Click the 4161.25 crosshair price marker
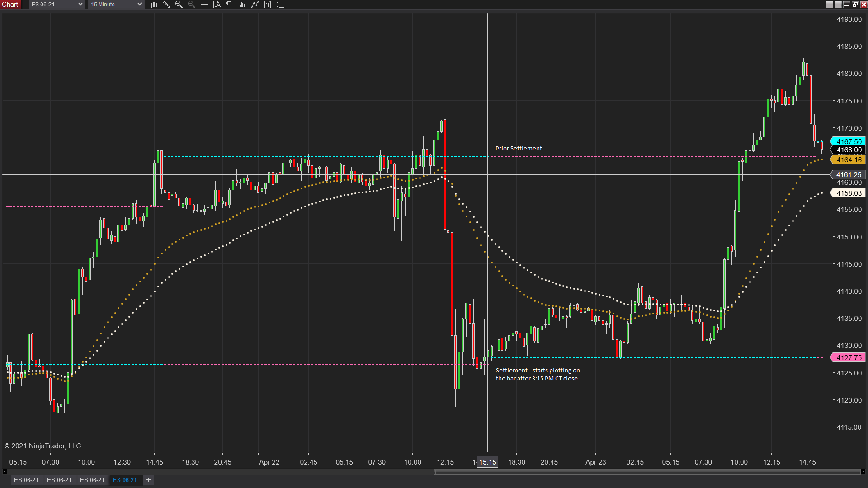Viewport: 868px width, 488px height. [849, 174]
